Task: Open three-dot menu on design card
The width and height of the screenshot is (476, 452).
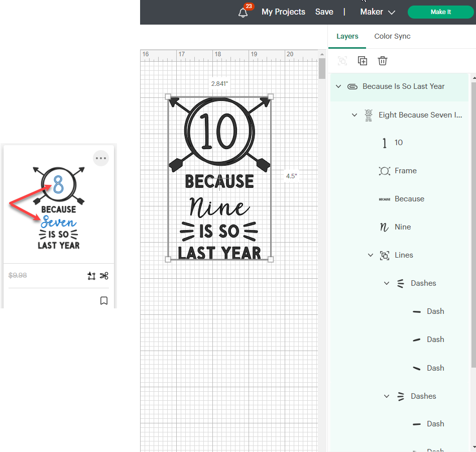Action: tap(101, 158)
